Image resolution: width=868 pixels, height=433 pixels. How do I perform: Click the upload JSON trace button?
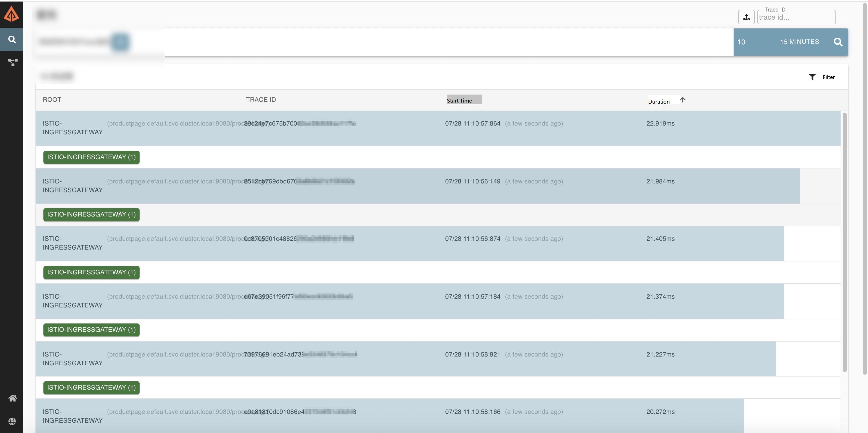(x=746, y=17)
